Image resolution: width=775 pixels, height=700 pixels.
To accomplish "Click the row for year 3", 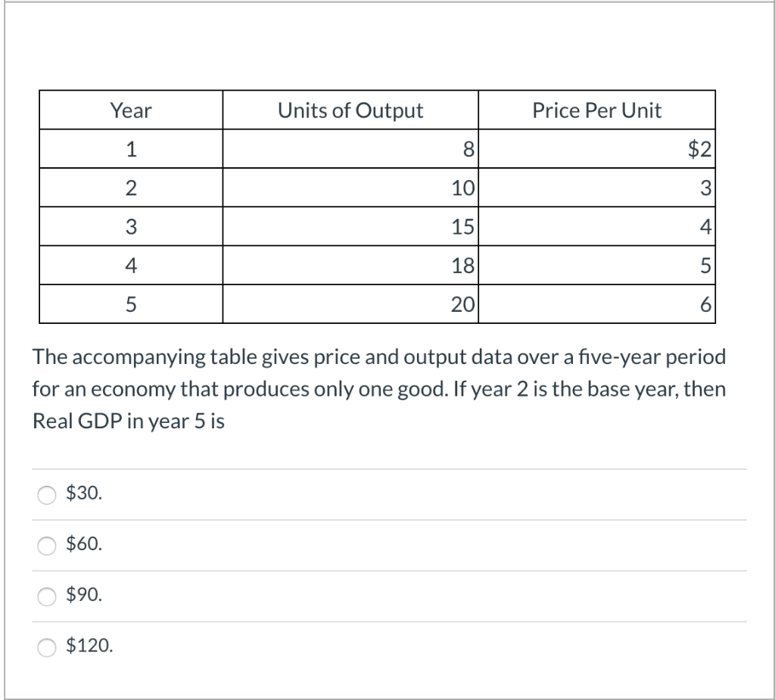I will [x=378, y=227].
